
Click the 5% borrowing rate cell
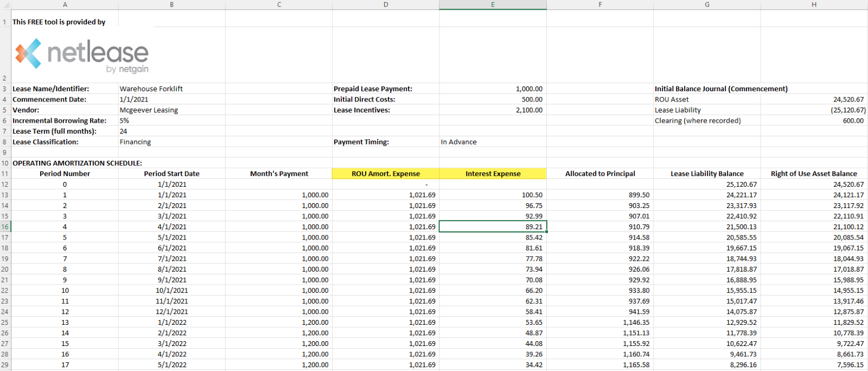pyautogui.click(x=171, y=121)
